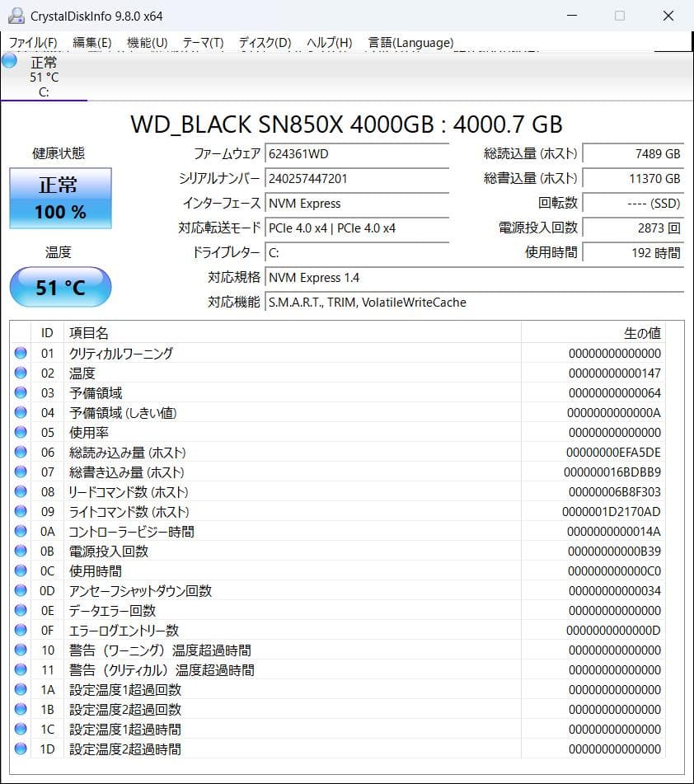Click total host reads value 7489 GB
This screenshot has height=784, width=694.
[634, 153]
